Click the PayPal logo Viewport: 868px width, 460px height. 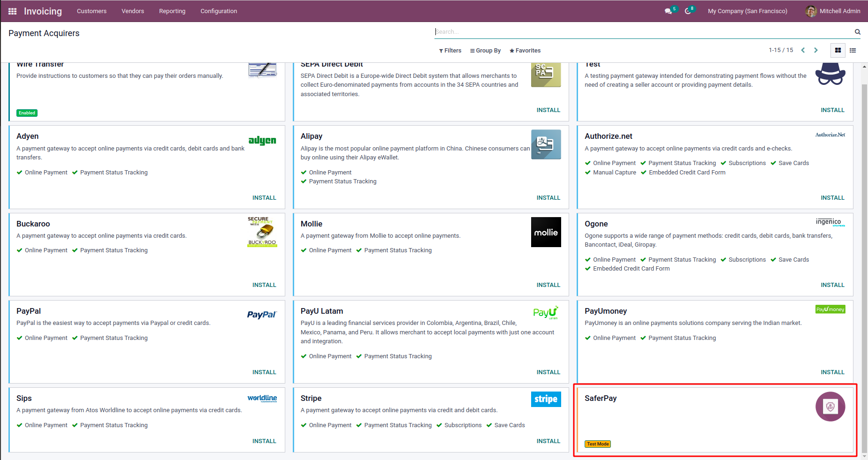(262, 315)
